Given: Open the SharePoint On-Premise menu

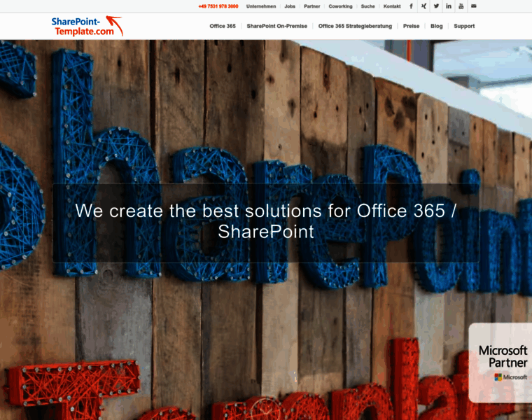Looking at the screenshot, I should [277, 26].
